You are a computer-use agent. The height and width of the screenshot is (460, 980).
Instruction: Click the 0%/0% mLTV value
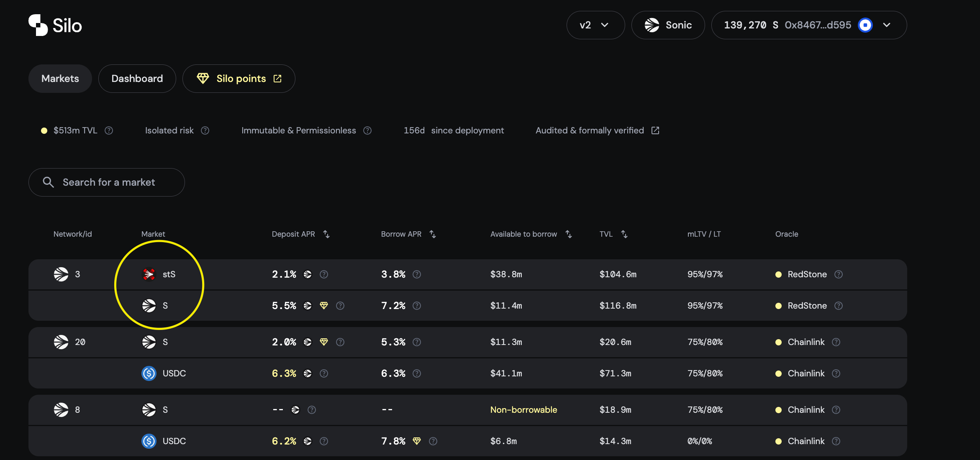coord(700,441)
